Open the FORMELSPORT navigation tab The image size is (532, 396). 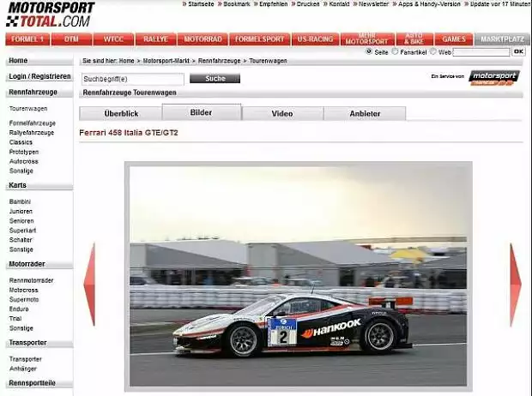point(259,39)
